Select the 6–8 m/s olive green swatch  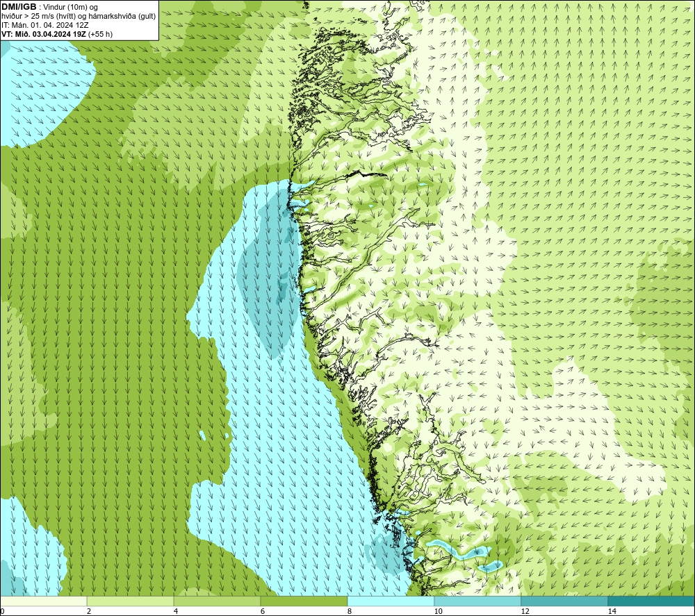(x=304, y=601)
